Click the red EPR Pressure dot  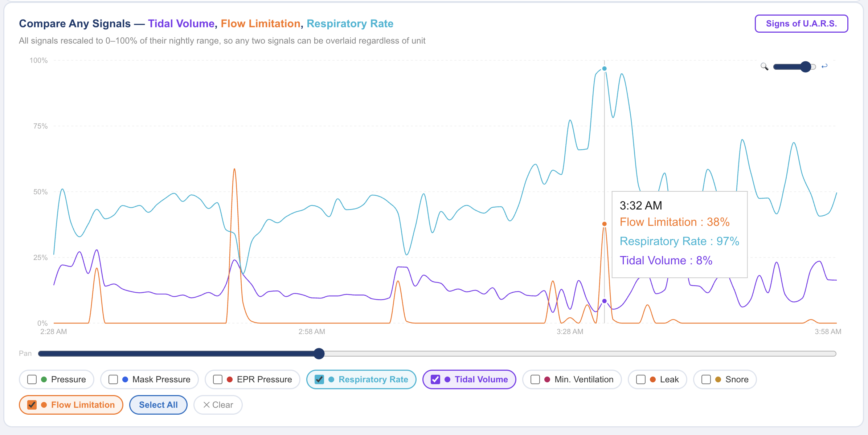[x=230, y=379]
